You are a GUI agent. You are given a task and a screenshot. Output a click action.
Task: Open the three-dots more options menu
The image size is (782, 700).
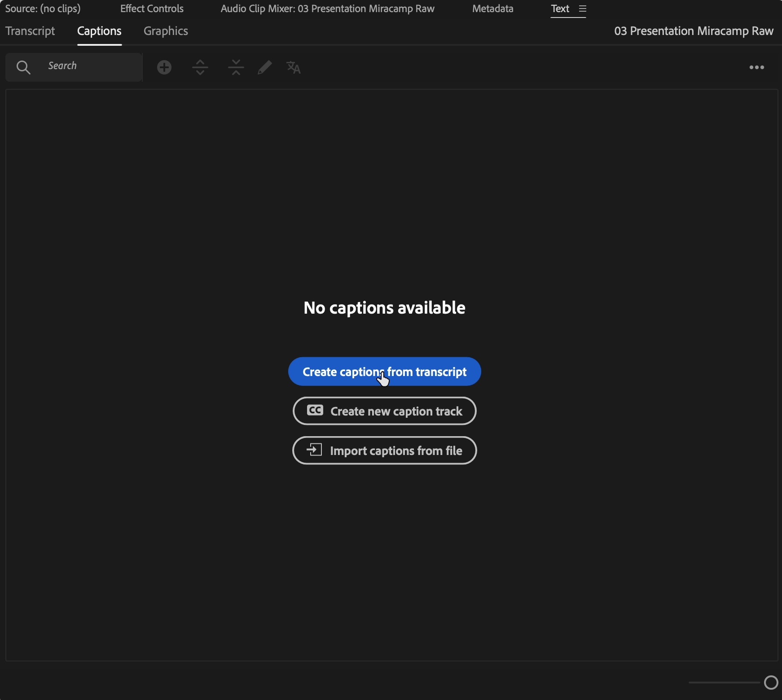757,67
